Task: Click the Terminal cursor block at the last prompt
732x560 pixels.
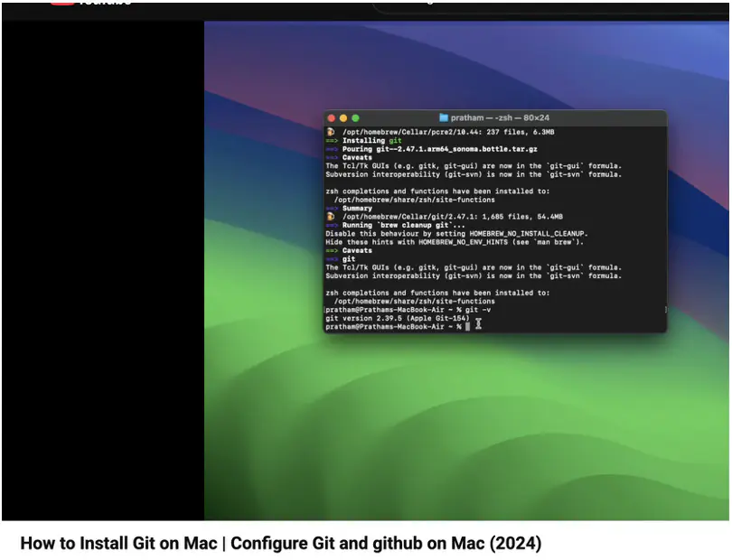Action: tap(468, 327)
